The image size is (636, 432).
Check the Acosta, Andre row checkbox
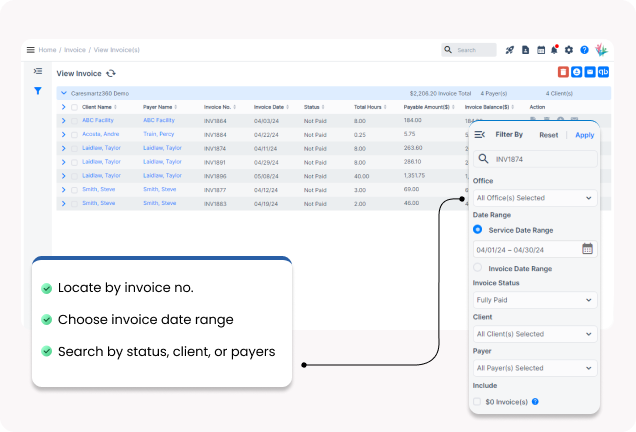click(74, 135)
